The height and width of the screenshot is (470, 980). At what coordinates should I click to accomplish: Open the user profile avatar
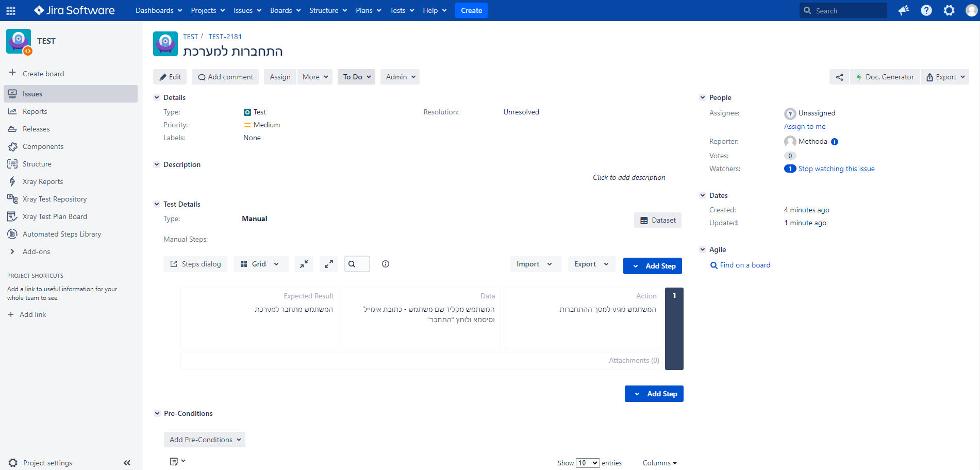[971, 10]
